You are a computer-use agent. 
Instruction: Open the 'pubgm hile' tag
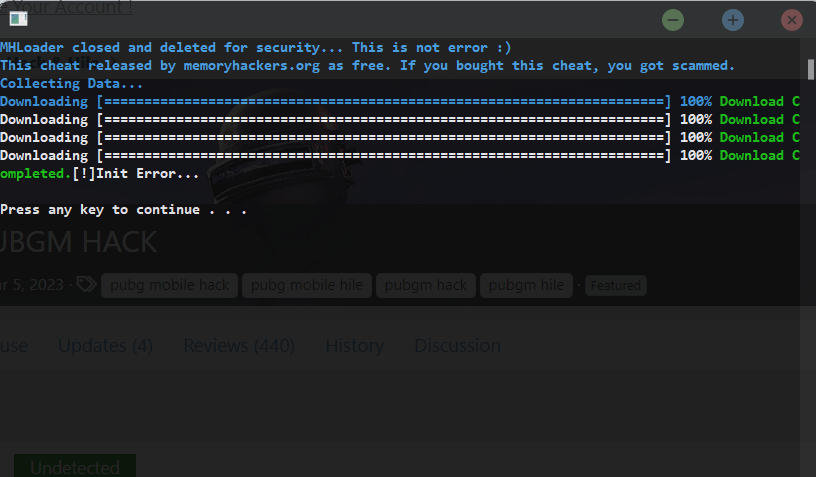pyautogui.click(x=526, y=285)
